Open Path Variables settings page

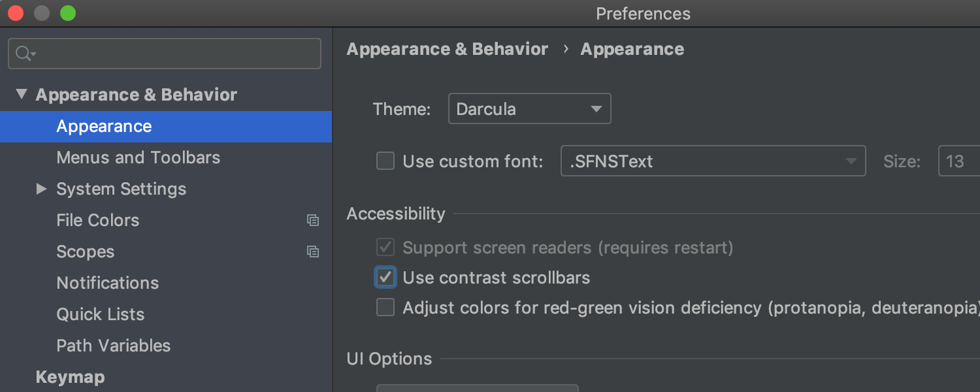(113, 346)
